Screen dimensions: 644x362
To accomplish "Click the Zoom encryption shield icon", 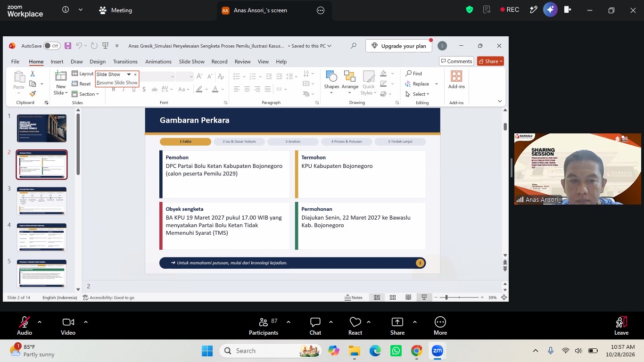I will point(470,10).
